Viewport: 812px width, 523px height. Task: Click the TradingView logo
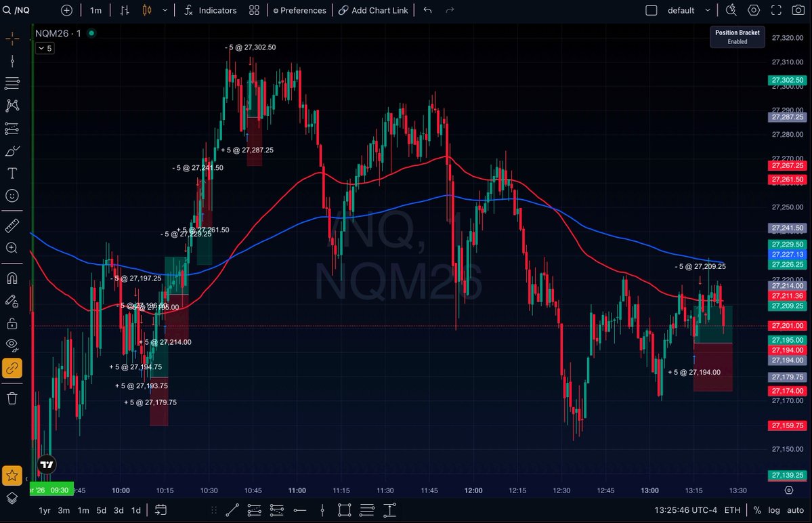tap(47, 465)
